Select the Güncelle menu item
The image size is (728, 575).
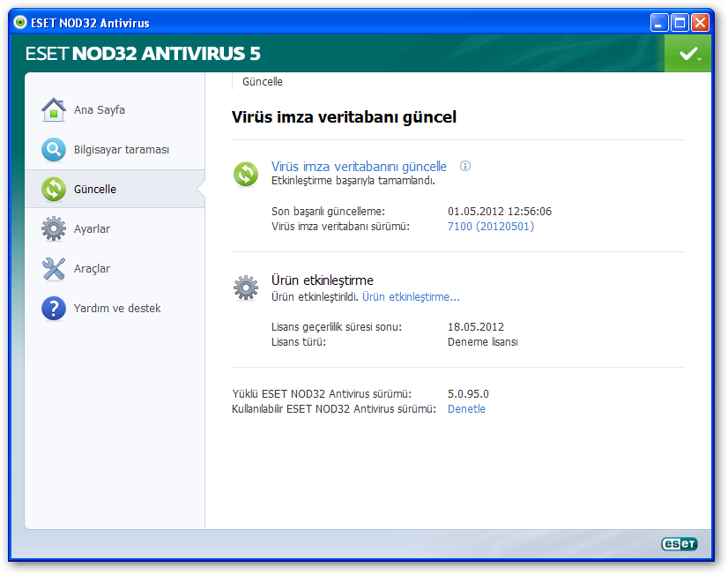115,189
